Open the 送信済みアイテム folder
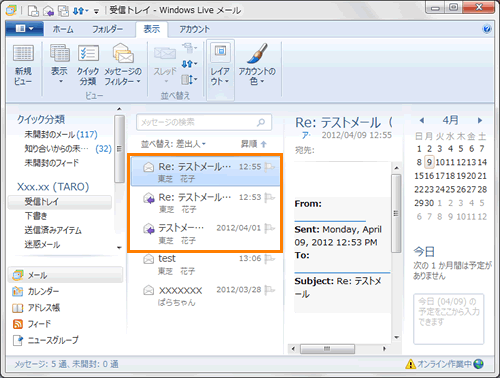The image size is (500, 378). tap(53, 230)
